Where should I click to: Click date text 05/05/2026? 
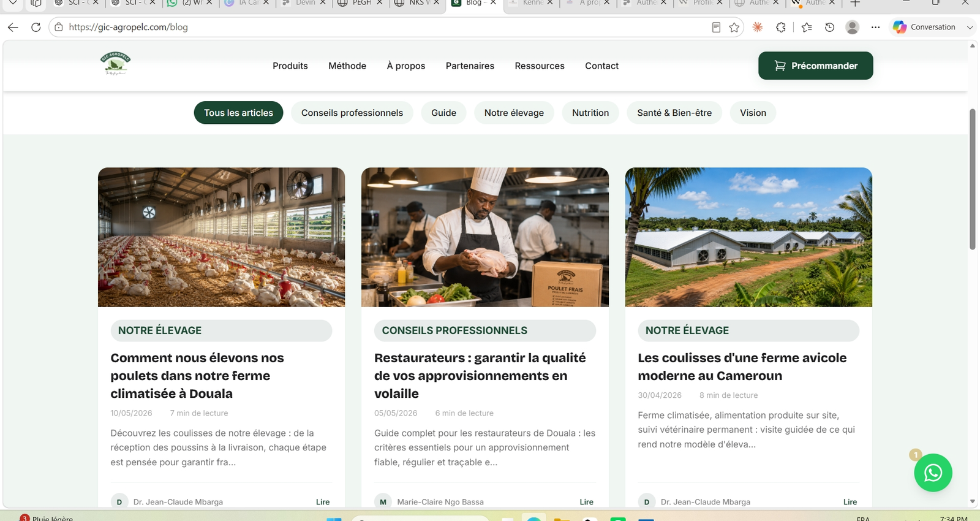click(x=396, y=413)
